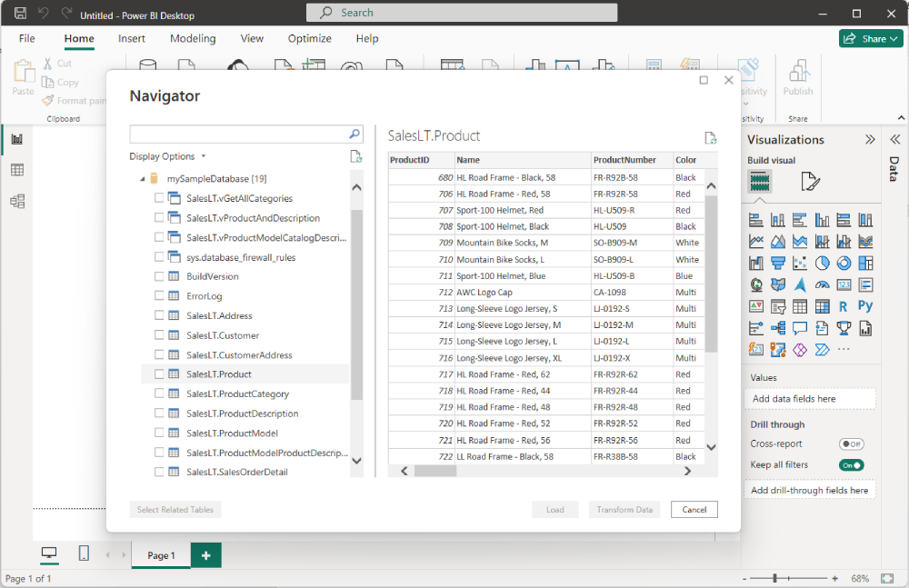This screenshot has height=588, width=909.
Task: Open the Display Options dropdown
Action: [167, 156]
